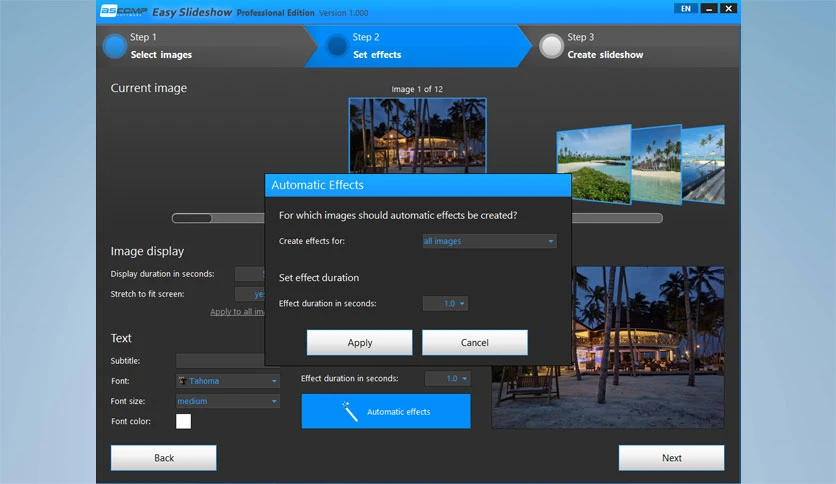The height and width of the screenshot is (484, 836).
Task: Switch language with the EN button
Action: tap(686, 9)
